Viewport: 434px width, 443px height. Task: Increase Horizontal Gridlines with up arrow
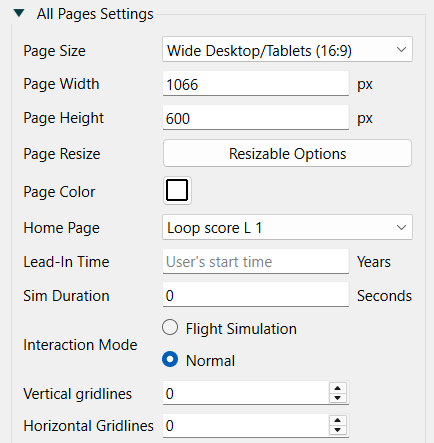point(338,420)
